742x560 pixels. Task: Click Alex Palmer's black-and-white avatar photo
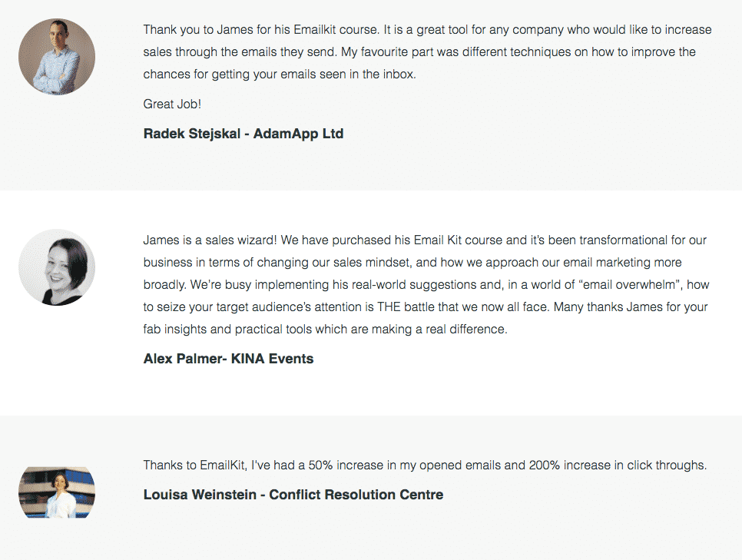[57, 267]
